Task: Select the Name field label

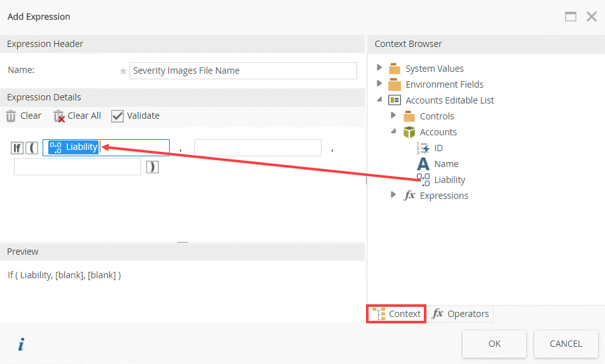Action: tap(446, 164)
